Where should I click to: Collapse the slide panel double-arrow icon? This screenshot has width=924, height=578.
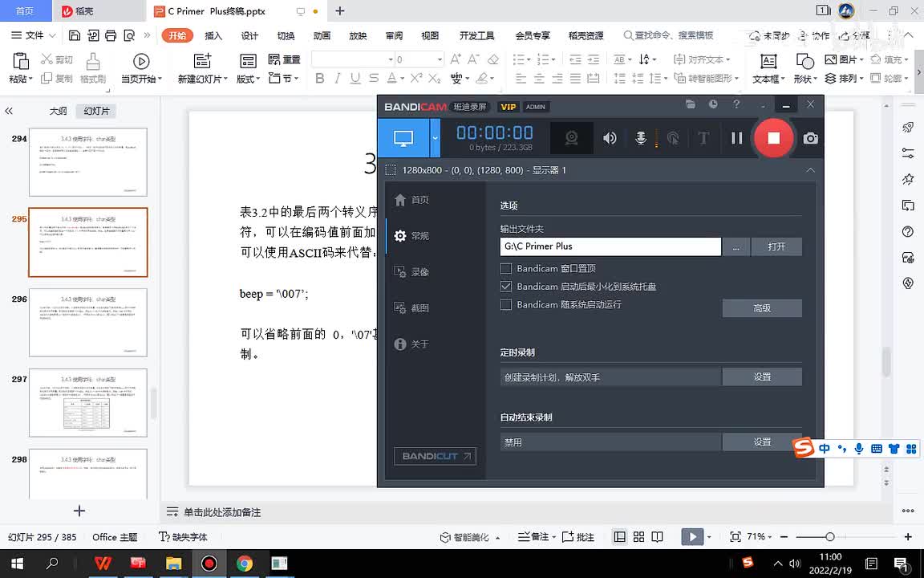pyautogui.click(x=9, y=111)
